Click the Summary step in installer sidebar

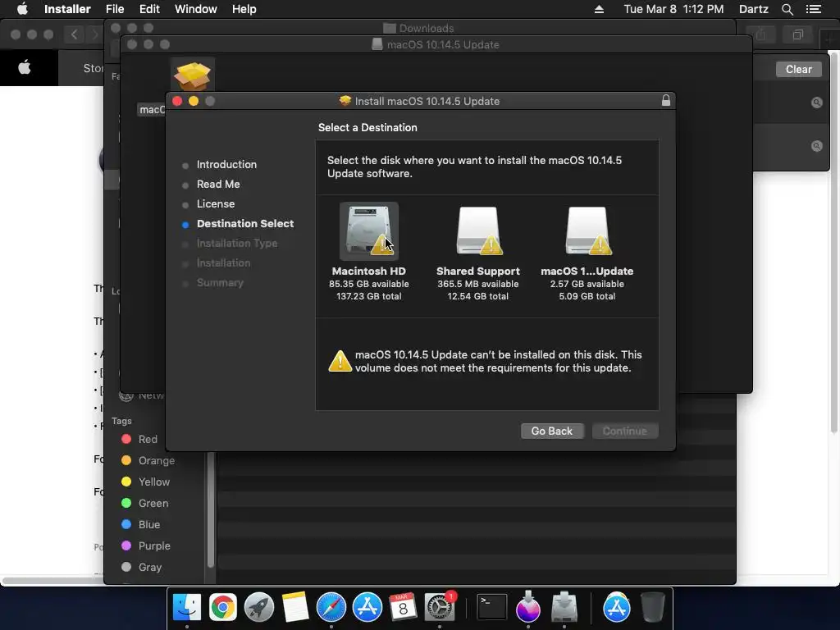click(220, 283)
